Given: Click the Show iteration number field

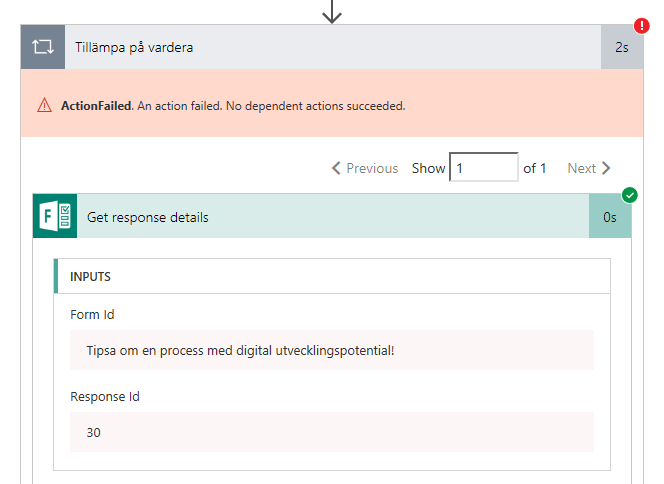Looking at the screenshot, I should pyautogui.click(x=484, y=168).
